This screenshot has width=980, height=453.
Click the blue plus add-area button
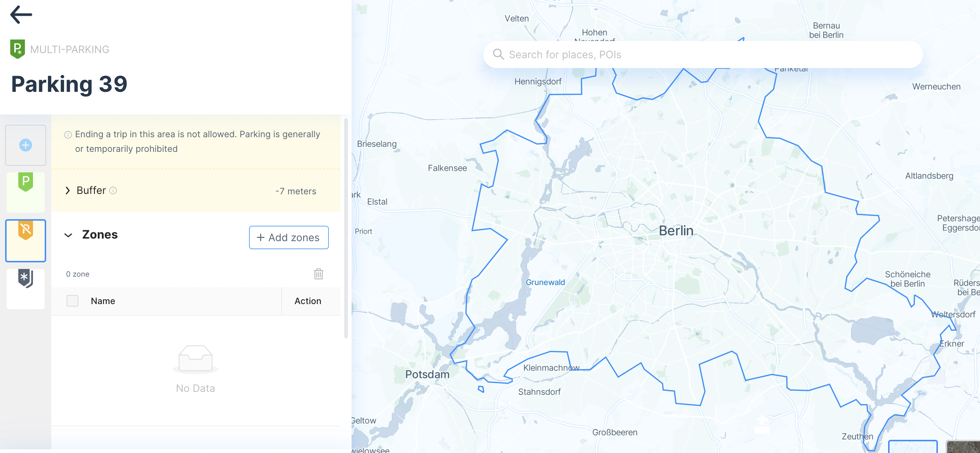click(x=26, y=145)
